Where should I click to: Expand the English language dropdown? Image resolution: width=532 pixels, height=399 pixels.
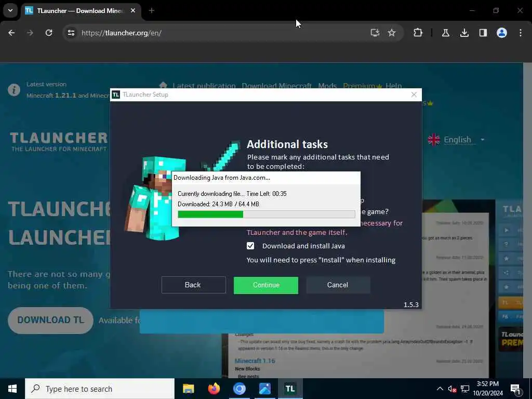[x=456, y=139]
